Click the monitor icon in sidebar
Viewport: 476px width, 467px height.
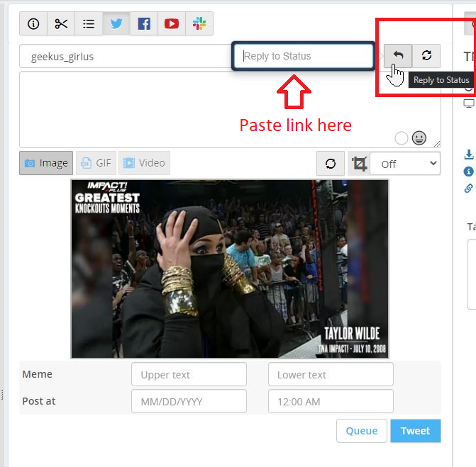pos(469,103)
